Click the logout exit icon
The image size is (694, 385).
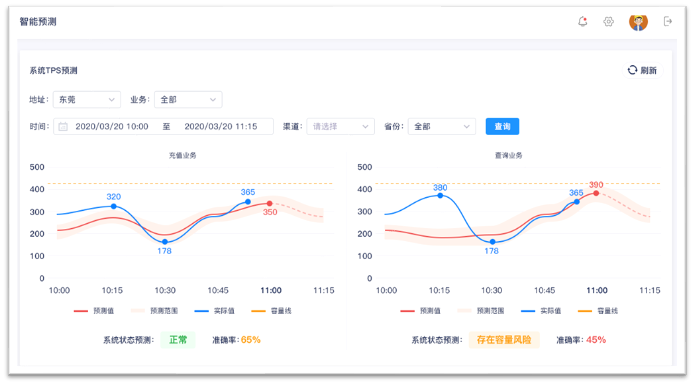tap(667, 21)
